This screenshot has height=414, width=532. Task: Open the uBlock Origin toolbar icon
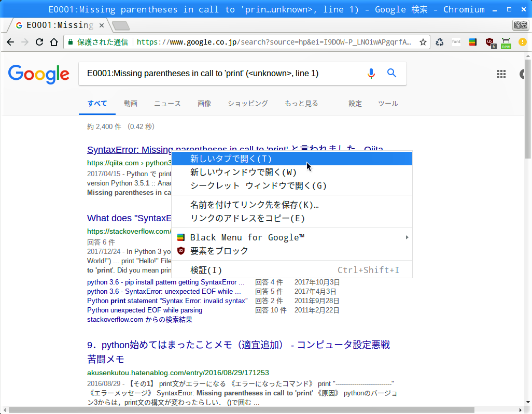coord(490,42)
